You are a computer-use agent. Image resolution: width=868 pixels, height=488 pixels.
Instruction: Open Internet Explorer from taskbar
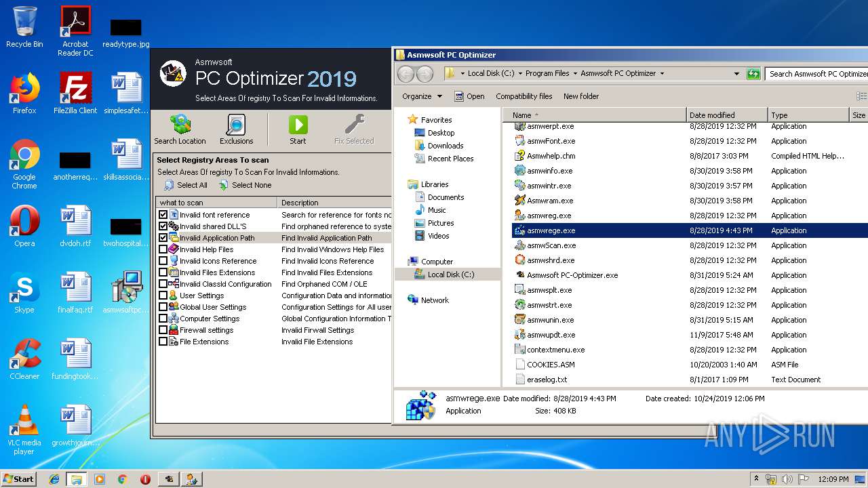click(54, 479)
